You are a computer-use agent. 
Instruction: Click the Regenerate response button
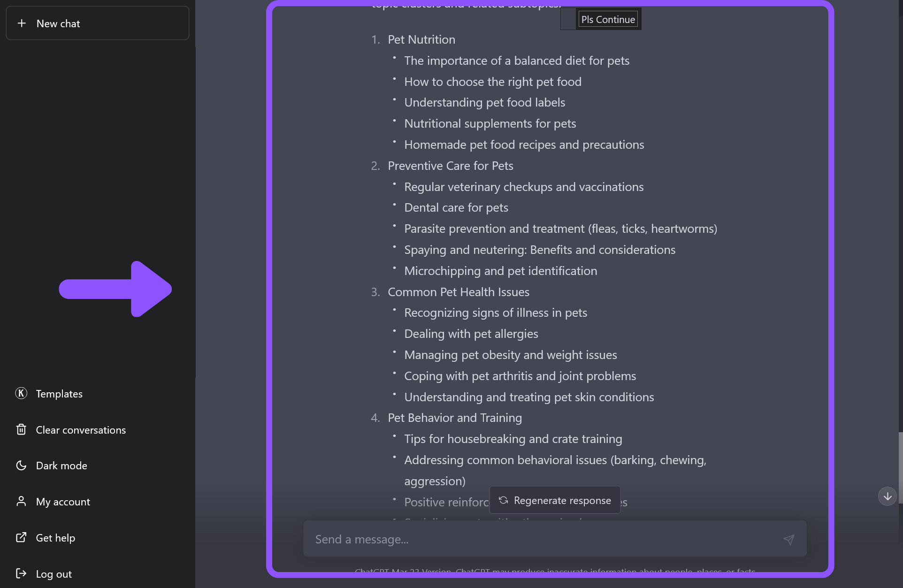pyautogui.click(x=555, y=500)
